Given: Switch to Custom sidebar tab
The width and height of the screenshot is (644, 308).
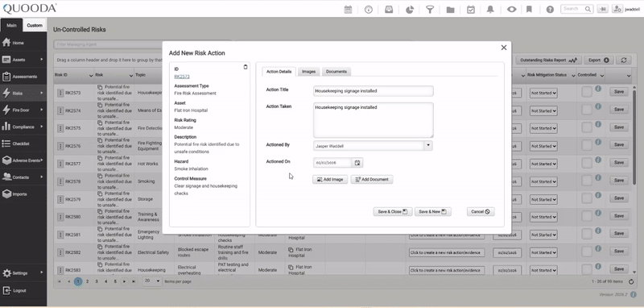Looking at the screenshot, I should pyautogui.click(x=35, y=26).
